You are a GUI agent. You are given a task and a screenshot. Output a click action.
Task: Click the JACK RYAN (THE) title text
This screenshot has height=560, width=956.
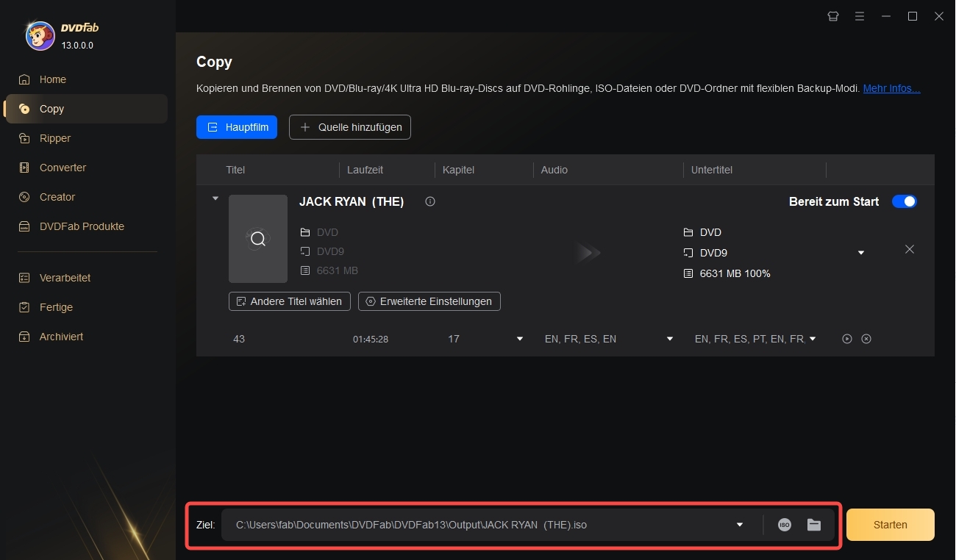click(x=352, y=201)
